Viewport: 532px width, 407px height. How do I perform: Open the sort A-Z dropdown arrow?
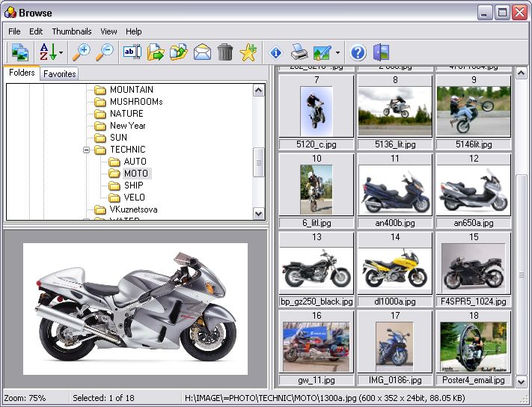pos(61,52)
